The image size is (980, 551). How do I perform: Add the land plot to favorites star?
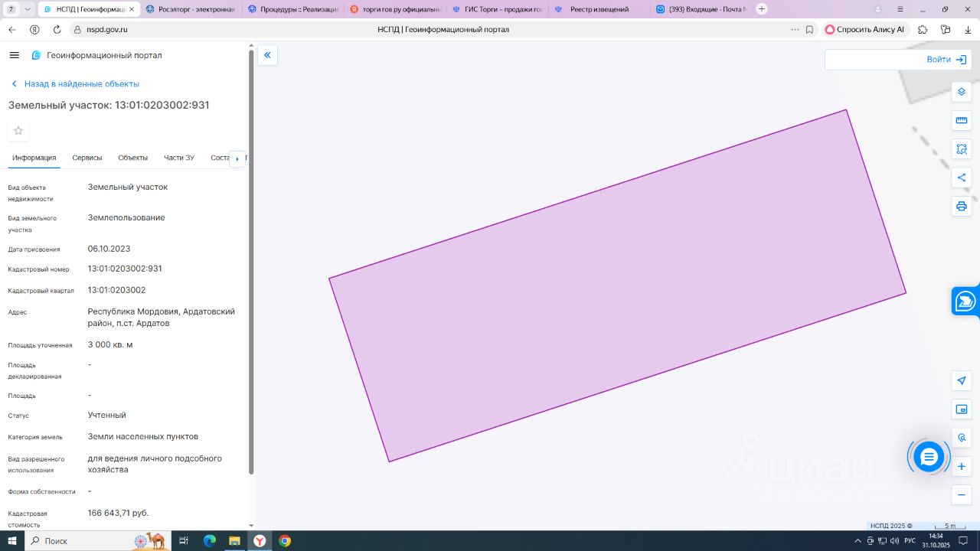point(18,131)
